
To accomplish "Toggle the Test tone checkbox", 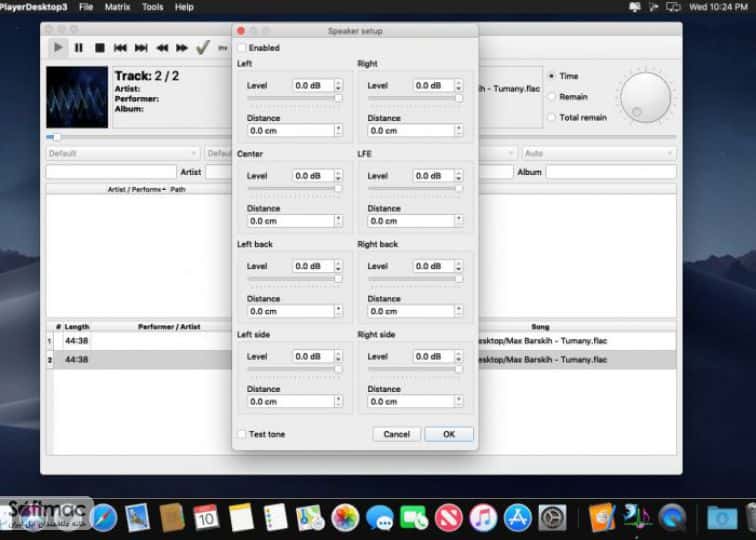I will [x=242, y=434].
